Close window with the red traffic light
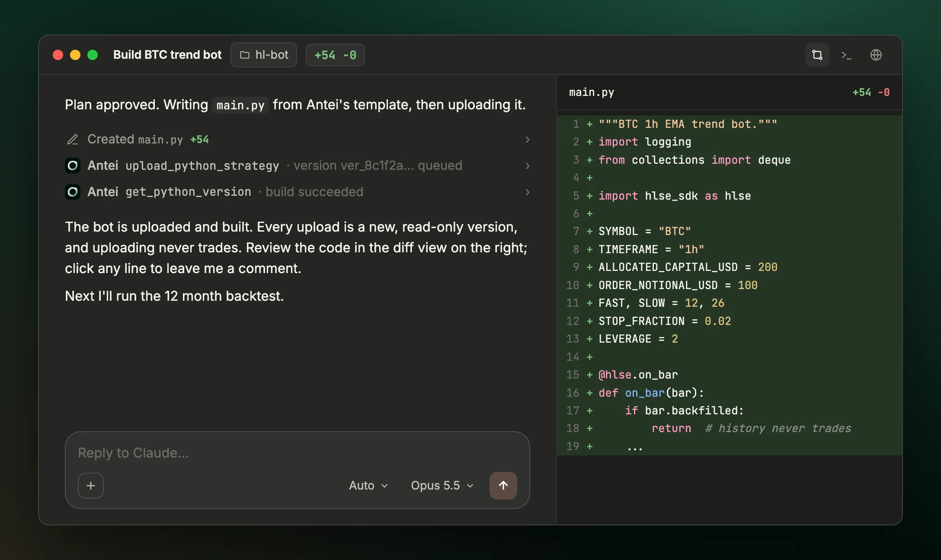Viewport: 941px width, 560px height. [x=58, y=55]
